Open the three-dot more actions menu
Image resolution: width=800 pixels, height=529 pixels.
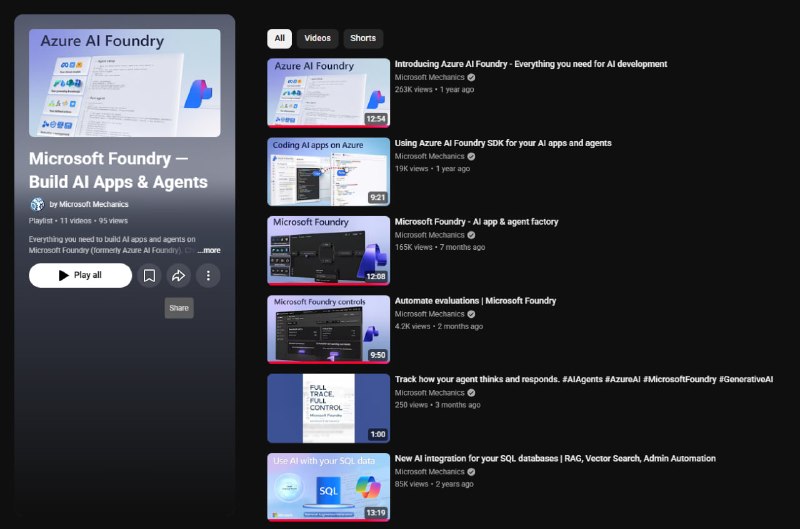pos(208,275)
